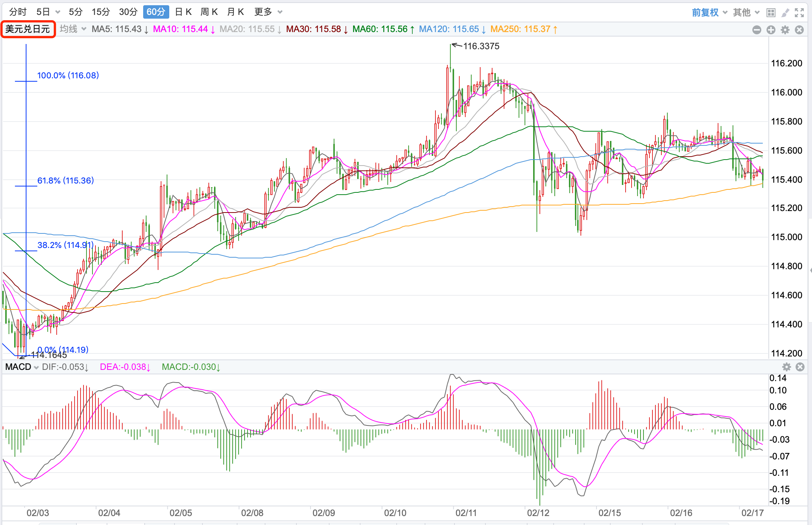Close the MACD indicator panel
Image resolution: width=812 pixels, height=525 pixels.
click(800, 367)
